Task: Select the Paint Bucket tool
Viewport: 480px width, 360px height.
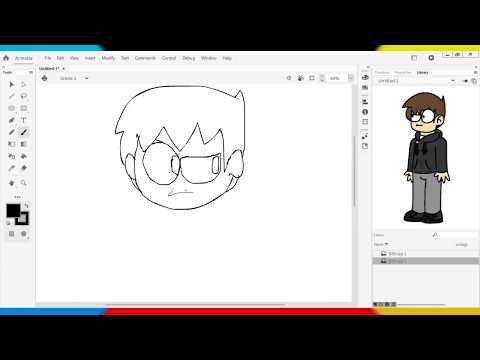Action: [x=24, y=156]
